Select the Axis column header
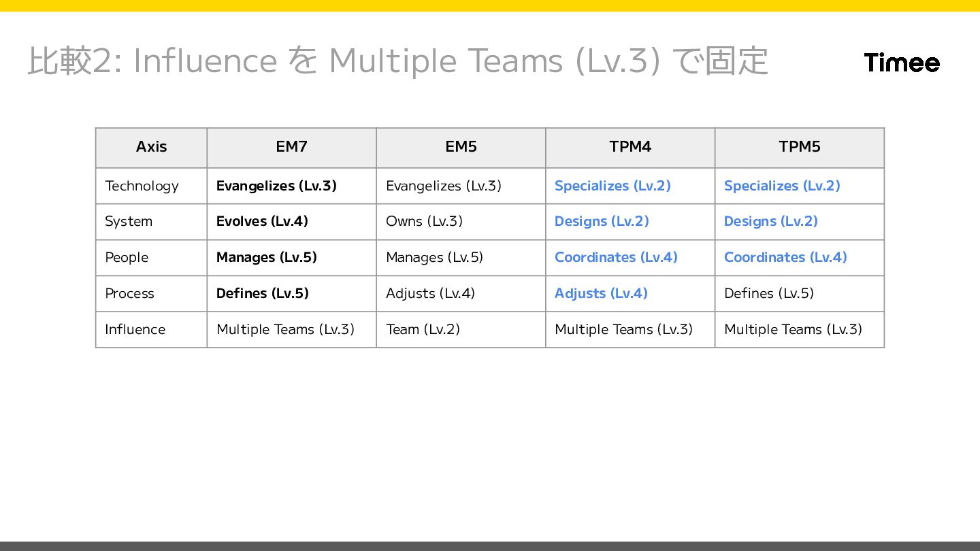Viewport: 980px width, 551px height. (151, 147)
